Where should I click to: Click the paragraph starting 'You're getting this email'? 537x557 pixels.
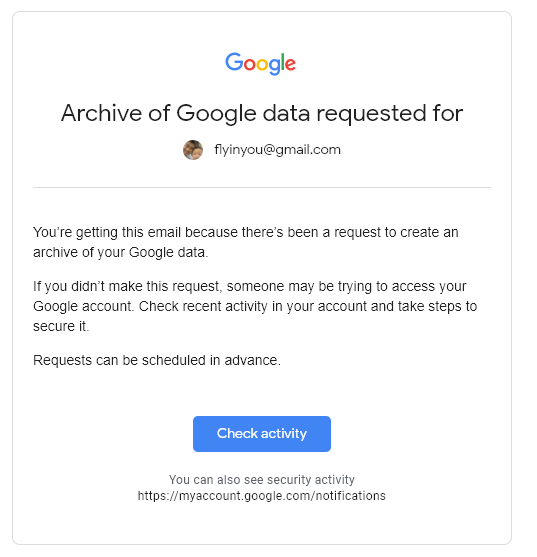coord(246,242)
